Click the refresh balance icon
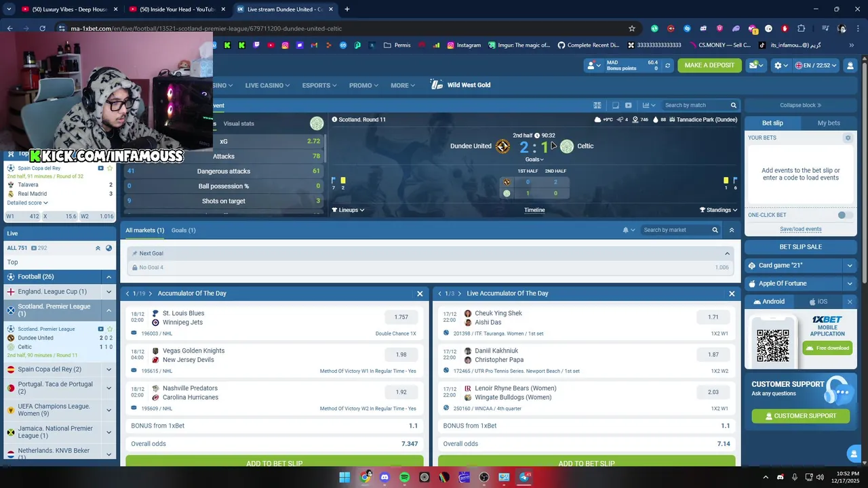Screen dimensions: 868x488 coord(667,66)
